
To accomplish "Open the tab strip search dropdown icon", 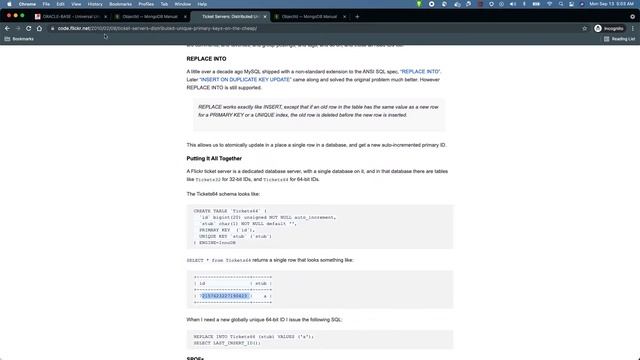I will point(633,17).
